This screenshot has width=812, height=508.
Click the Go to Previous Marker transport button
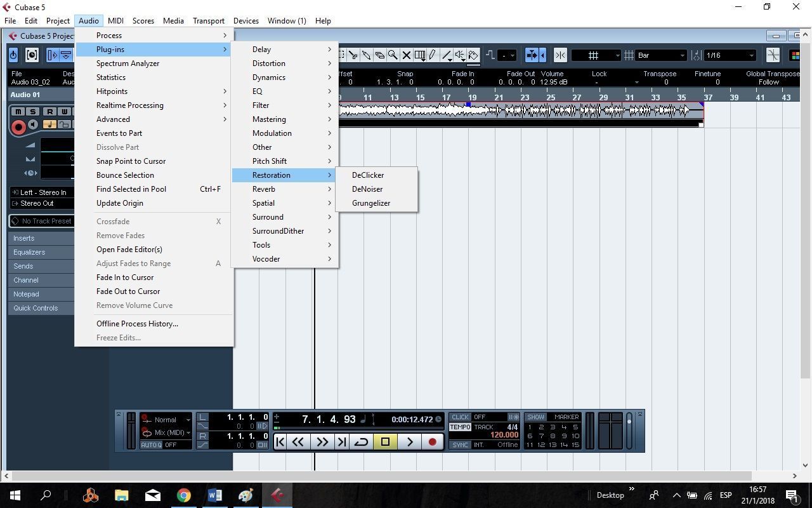pyautogui.click(x=280, y=442)
